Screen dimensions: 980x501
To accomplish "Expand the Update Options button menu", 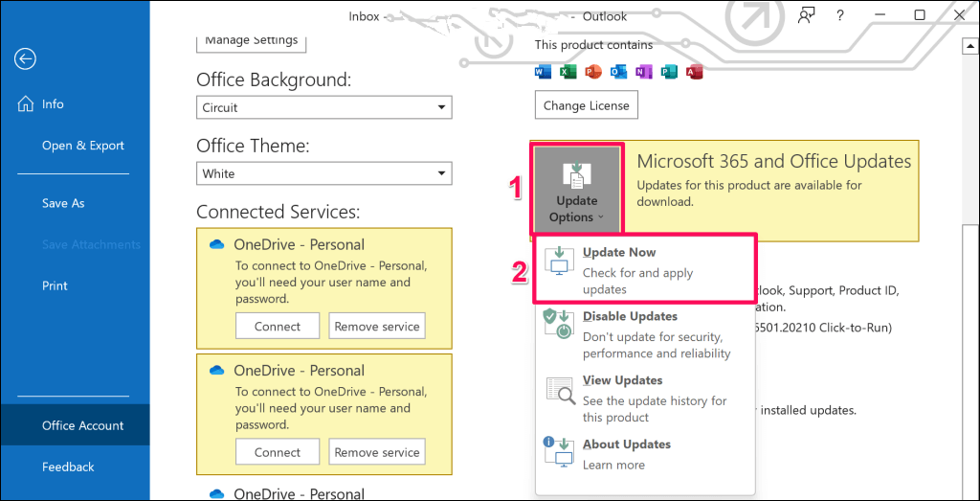I will [x=576, y=189].
